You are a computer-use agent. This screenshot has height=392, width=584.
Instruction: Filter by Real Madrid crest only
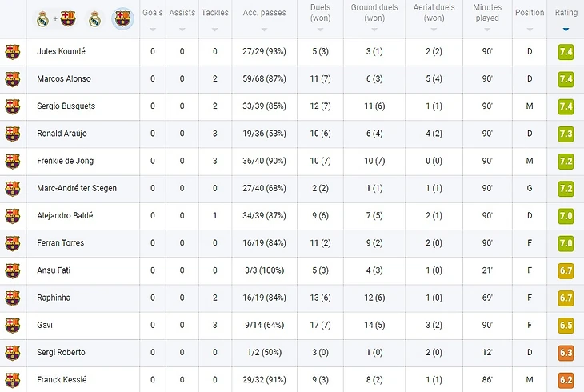click(x=94, y=18)
